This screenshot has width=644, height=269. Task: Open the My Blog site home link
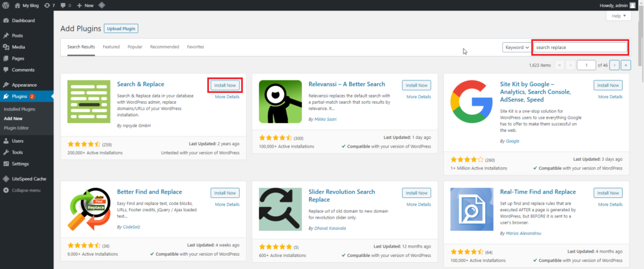click(x=28, y=5)
